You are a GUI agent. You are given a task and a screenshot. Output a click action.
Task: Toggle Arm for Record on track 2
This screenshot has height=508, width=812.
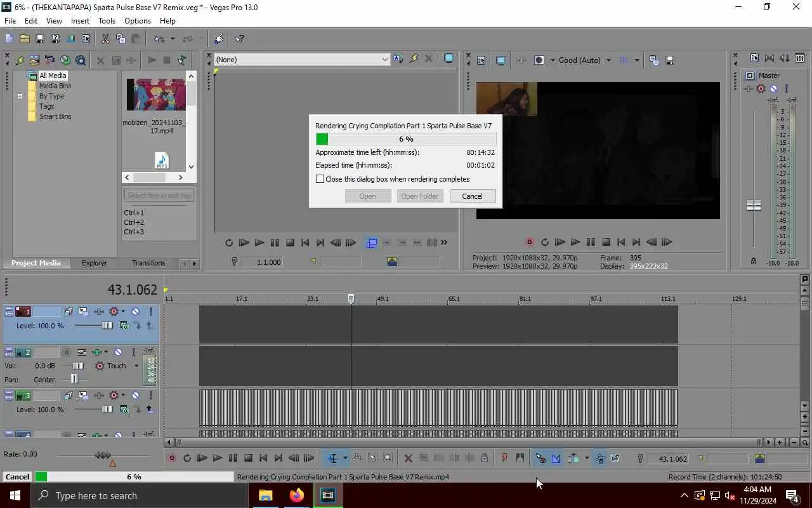pos(66,352)
